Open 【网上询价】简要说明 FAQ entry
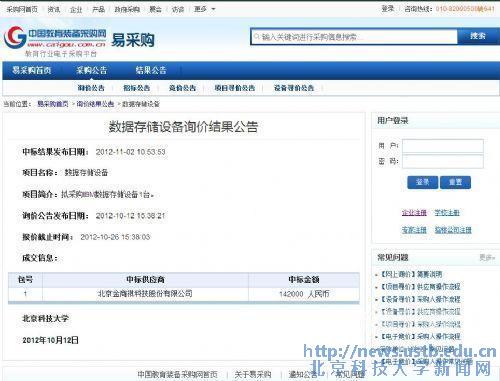The image size is (500, 381). 411,274
